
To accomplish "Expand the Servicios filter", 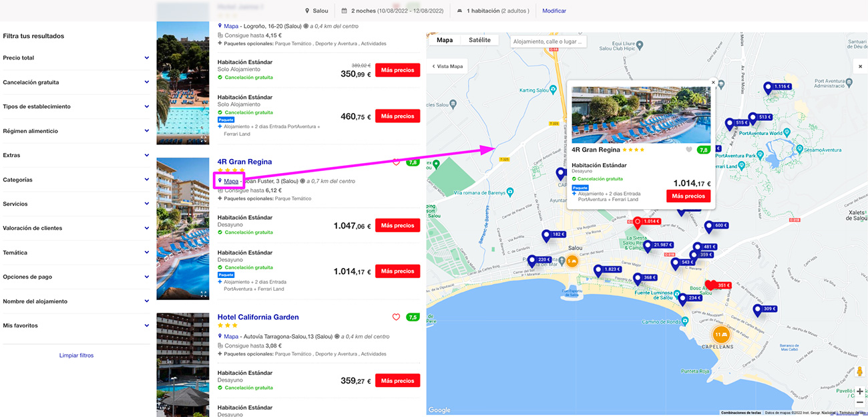I will coord(75,204).
